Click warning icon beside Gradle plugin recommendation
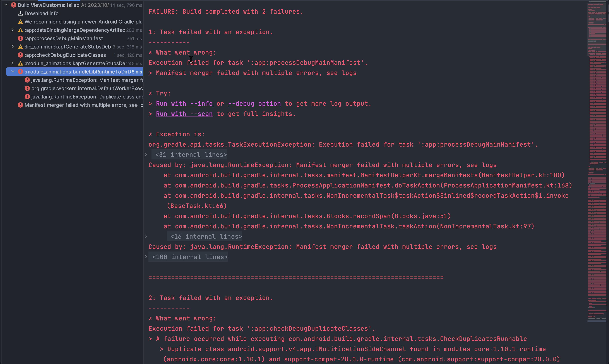This screenshot has width=609, height=364. coord(20,22)
